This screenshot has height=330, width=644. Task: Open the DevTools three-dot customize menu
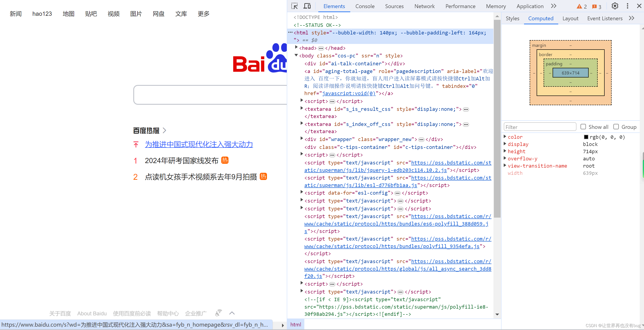(628, 6)
